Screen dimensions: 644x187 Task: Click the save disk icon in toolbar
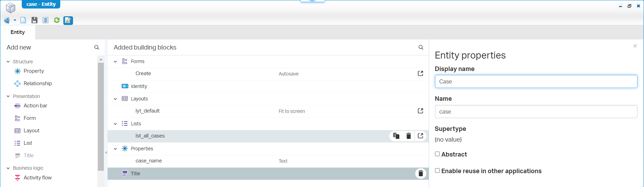(34, 20)
